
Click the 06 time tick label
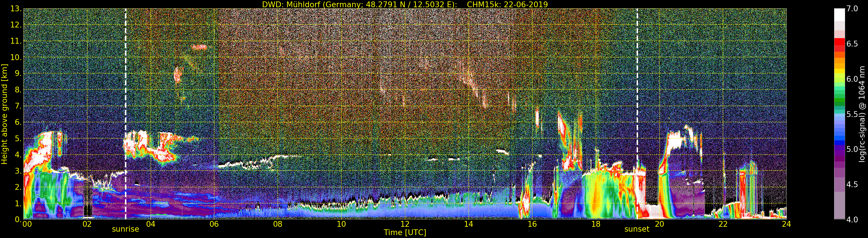point(214,224)
